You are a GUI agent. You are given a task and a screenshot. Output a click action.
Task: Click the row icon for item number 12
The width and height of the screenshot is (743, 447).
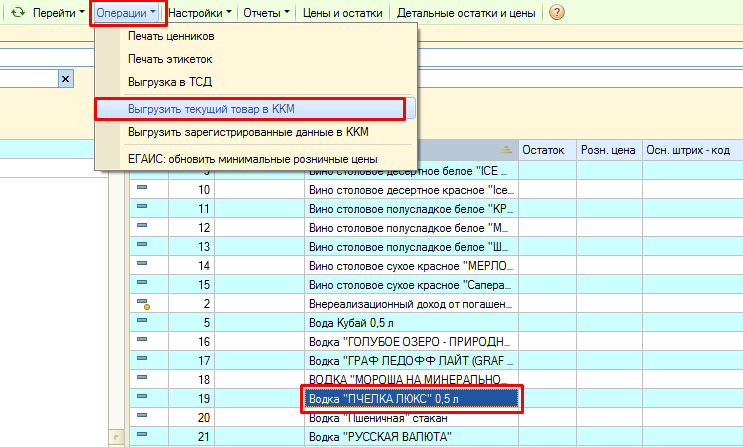142,225
